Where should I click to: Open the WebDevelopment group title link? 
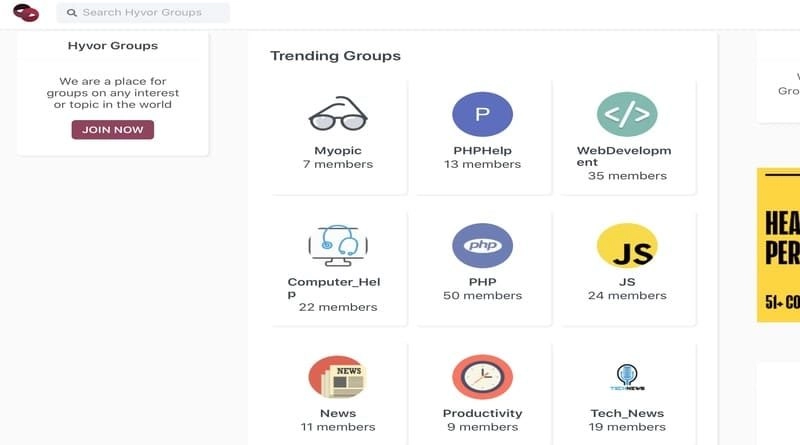click(x=624, y=156)
